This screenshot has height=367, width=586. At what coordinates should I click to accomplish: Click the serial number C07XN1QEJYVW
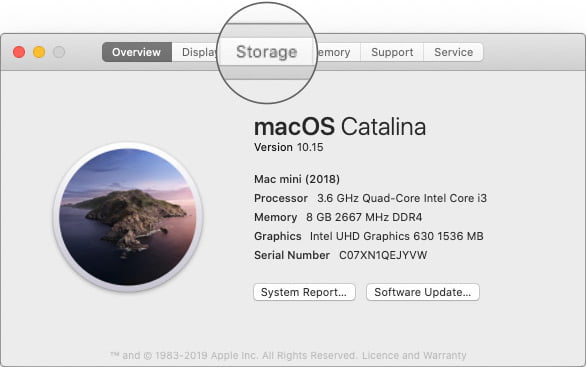[383, 255]
